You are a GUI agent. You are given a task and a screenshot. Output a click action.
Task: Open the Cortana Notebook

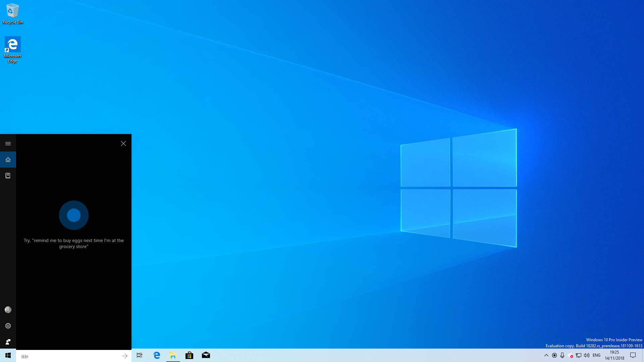tap(8, 175)
